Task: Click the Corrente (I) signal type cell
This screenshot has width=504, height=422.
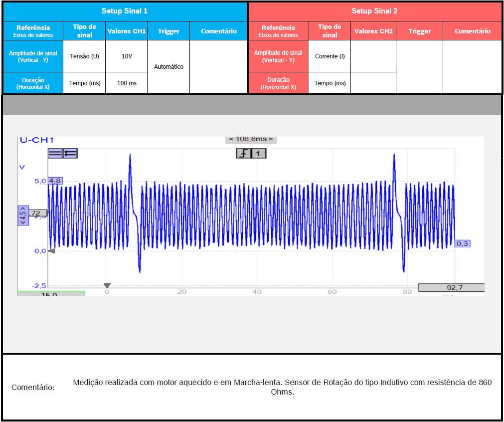Action: 330,56
